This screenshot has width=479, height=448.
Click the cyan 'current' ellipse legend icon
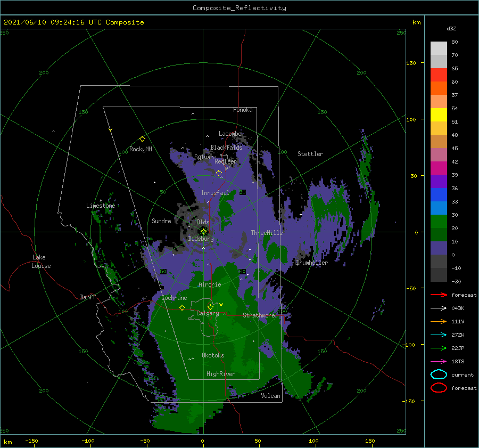pos(439,374)
